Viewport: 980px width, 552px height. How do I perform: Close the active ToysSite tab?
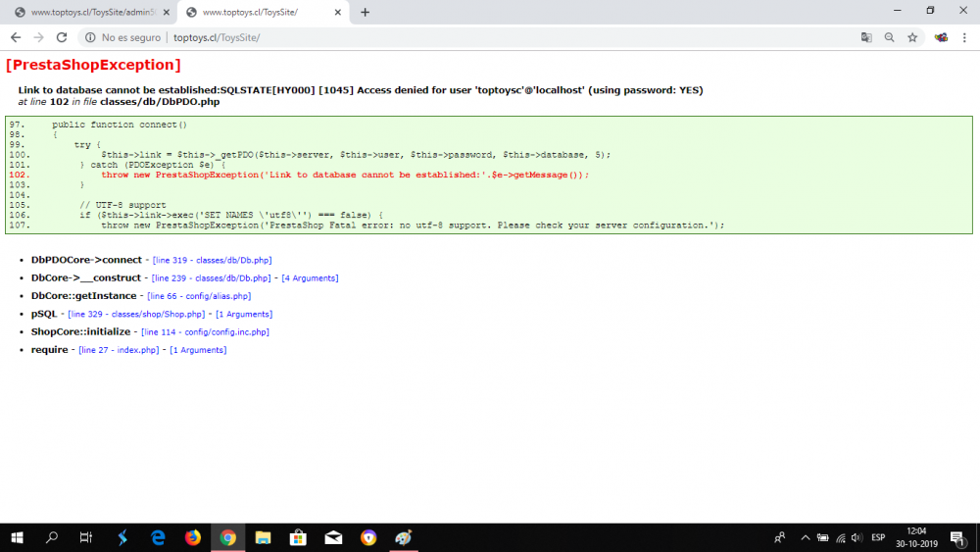[x=337, y=12]
